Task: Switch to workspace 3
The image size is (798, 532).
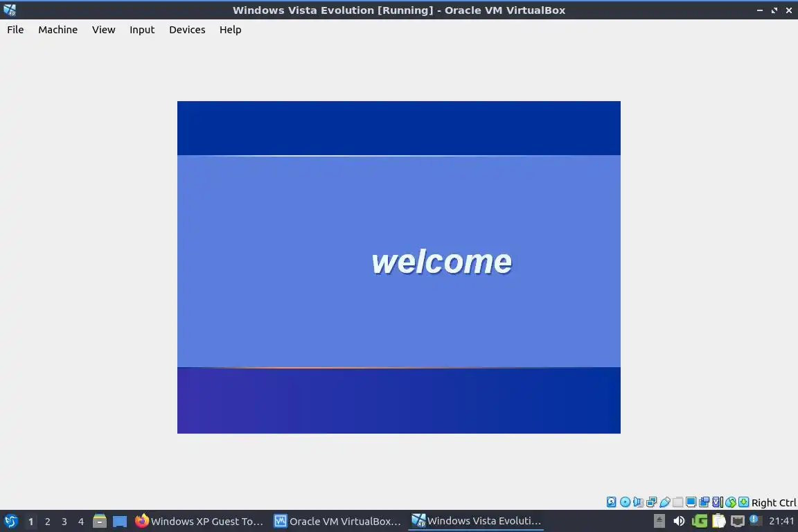Action: coord(64,522)
